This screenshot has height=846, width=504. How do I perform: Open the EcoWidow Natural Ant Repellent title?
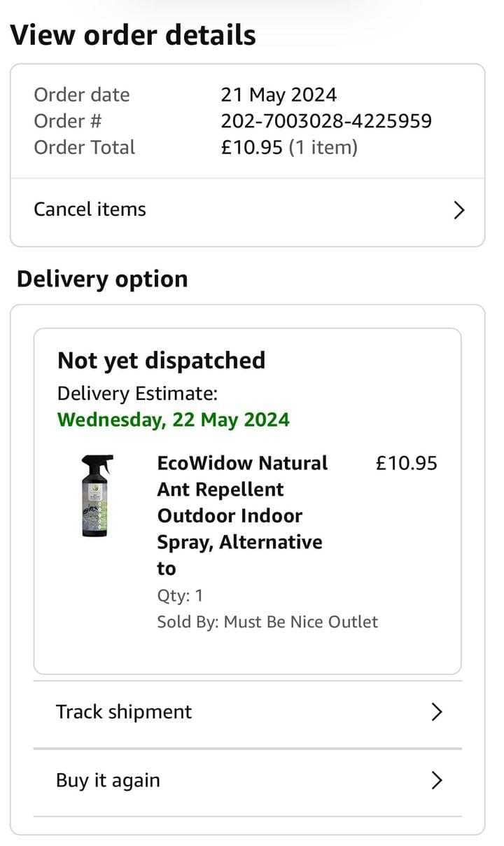point(242,515)
